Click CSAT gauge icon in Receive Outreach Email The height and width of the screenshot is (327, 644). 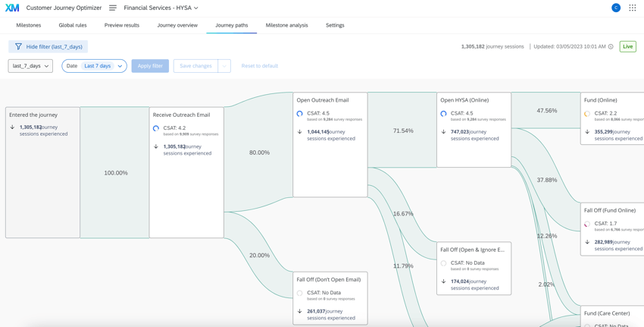[x=155, y=128]
